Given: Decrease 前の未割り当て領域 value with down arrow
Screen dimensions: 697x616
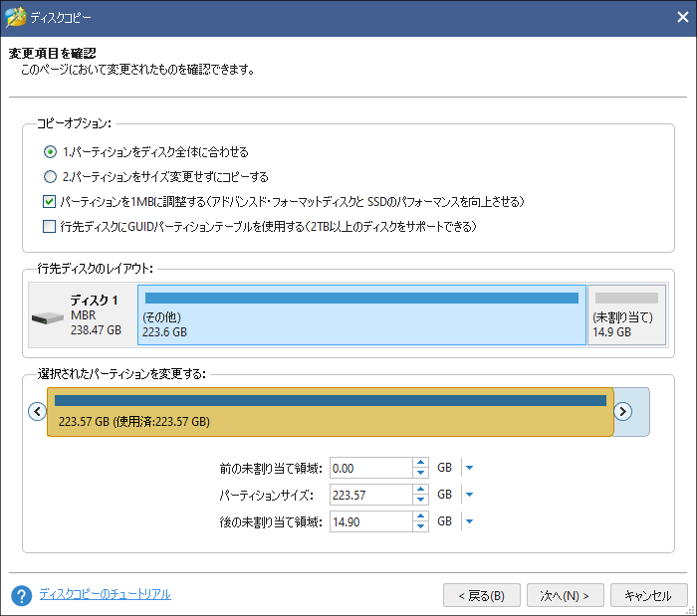Looking at the screenshot, I should click(x=420, y=473).
